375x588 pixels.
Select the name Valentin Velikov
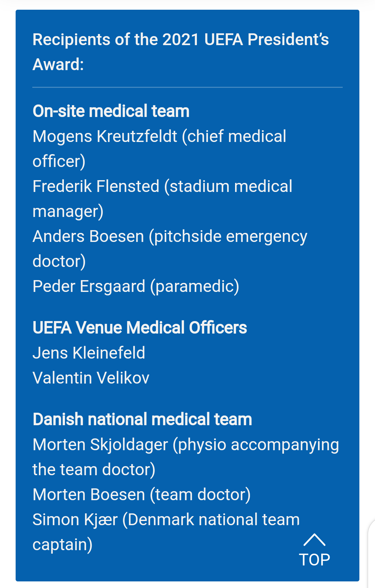[91, 378]
